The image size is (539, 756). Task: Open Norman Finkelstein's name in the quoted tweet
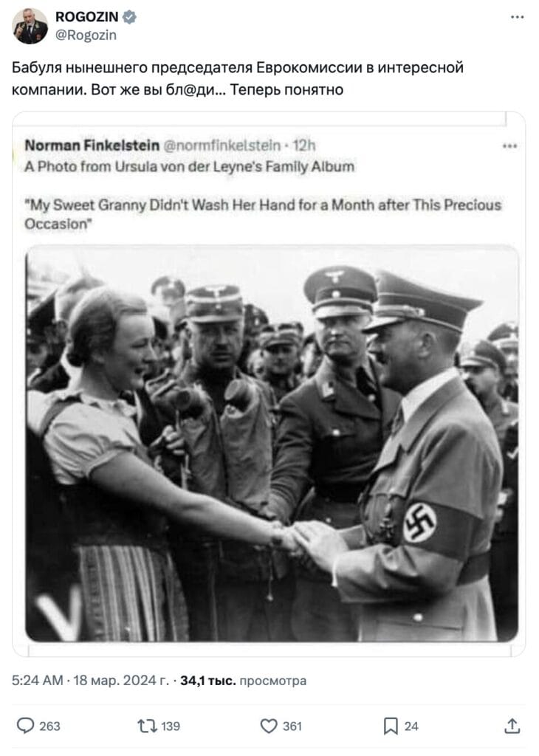92,145
